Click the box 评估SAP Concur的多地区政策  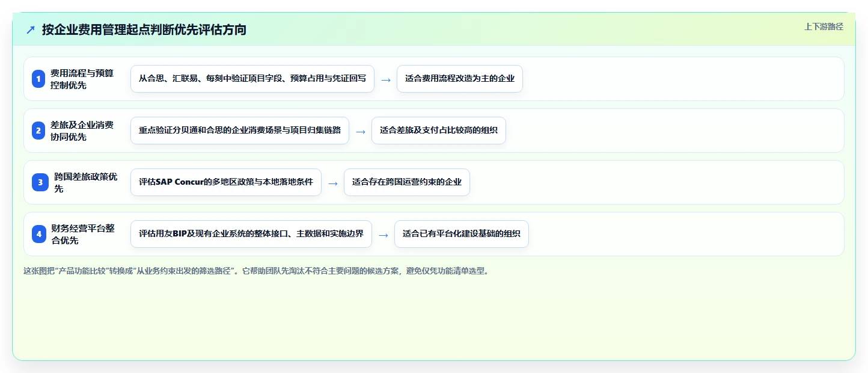pos(226,182)
